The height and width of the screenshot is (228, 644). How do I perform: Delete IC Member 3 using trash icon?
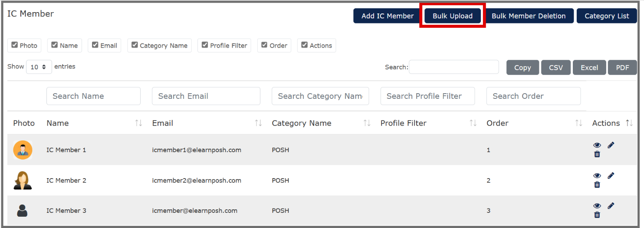click(597, 215)
